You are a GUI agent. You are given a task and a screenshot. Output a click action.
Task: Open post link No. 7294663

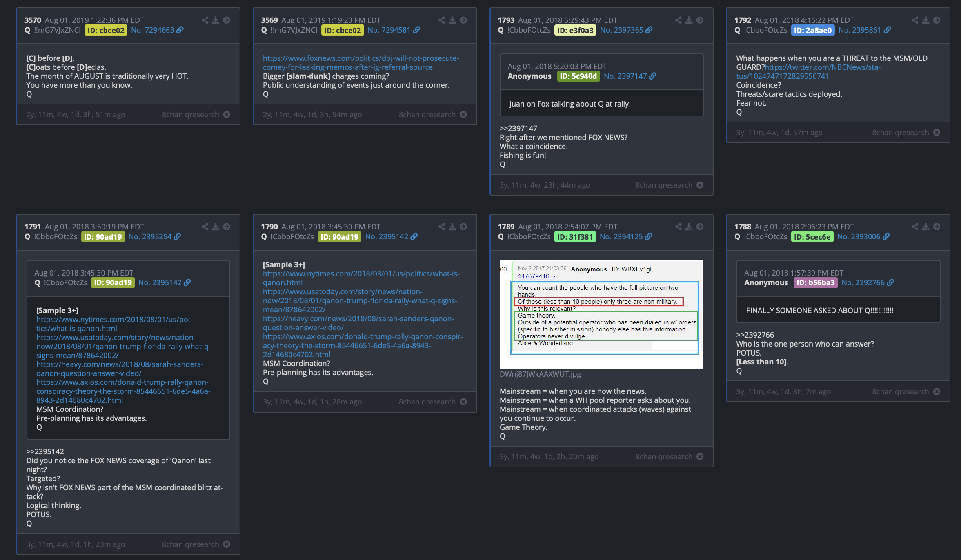157,30
